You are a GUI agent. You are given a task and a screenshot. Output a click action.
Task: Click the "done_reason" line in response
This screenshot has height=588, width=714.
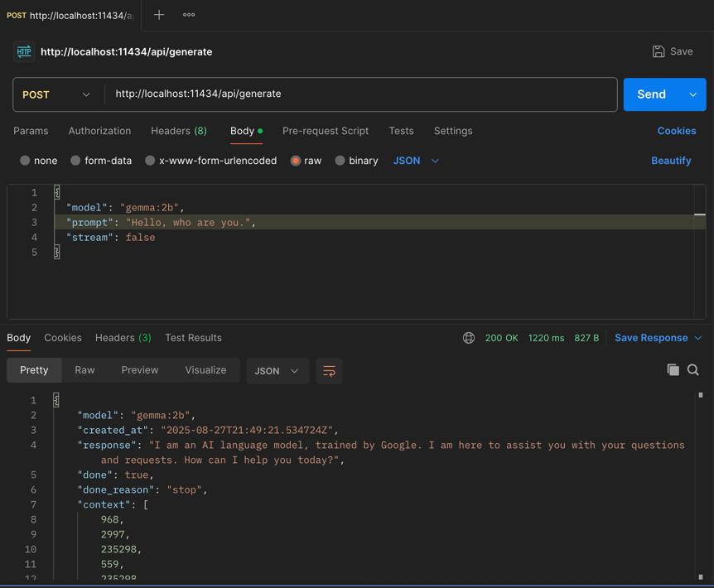[x=142, y=489]
